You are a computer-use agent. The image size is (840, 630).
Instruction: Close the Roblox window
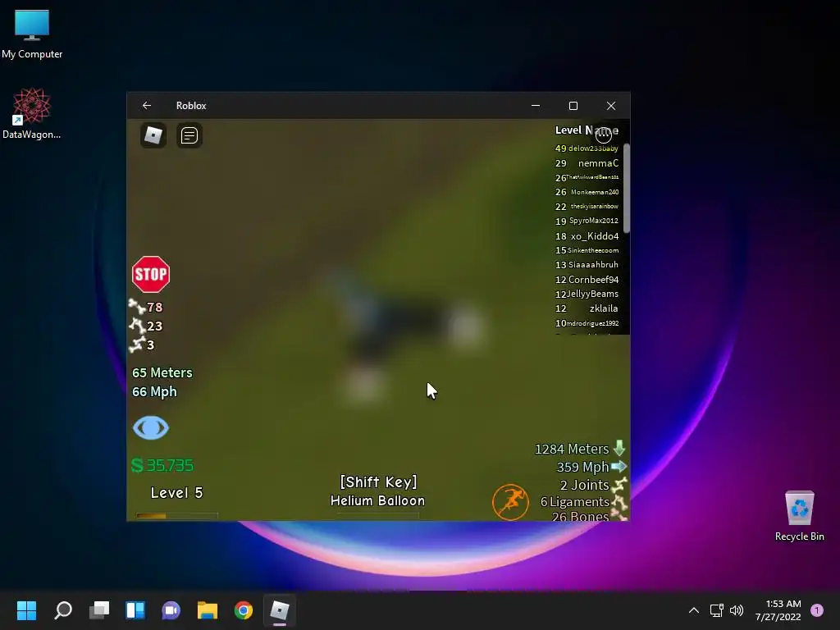click(x=611, y=106)
